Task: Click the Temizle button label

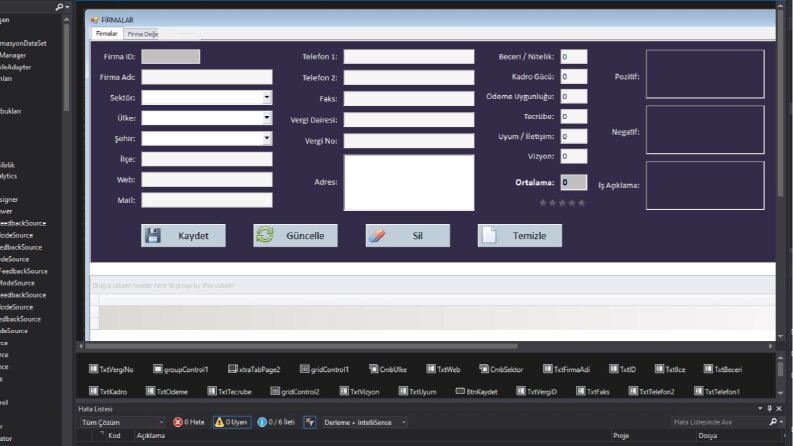Action: pos(529,236)
